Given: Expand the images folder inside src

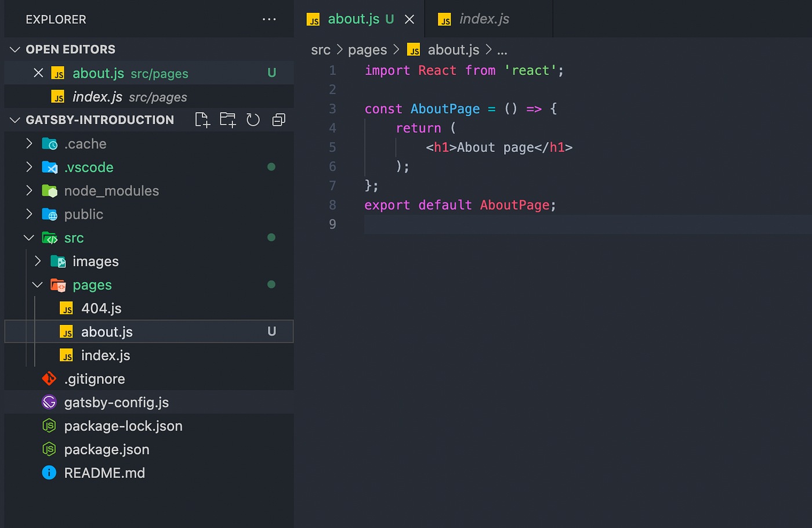Looking at the screenshot, I should tap(38, 261).
